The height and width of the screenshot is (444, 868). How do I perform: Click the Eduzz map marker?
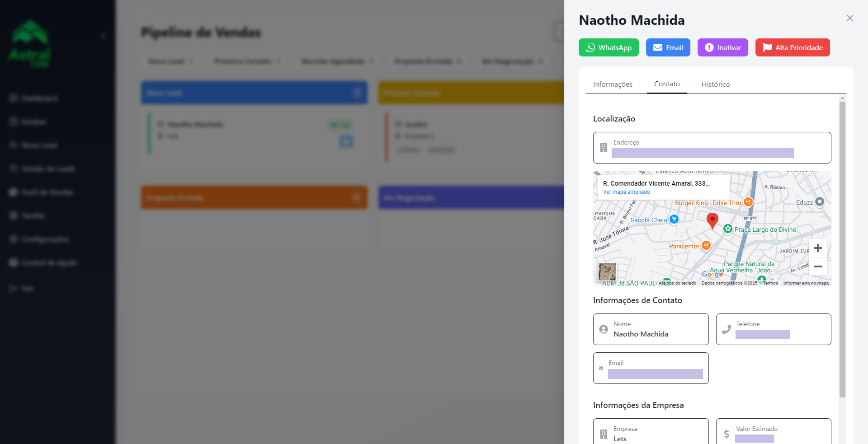click(819, 202)
